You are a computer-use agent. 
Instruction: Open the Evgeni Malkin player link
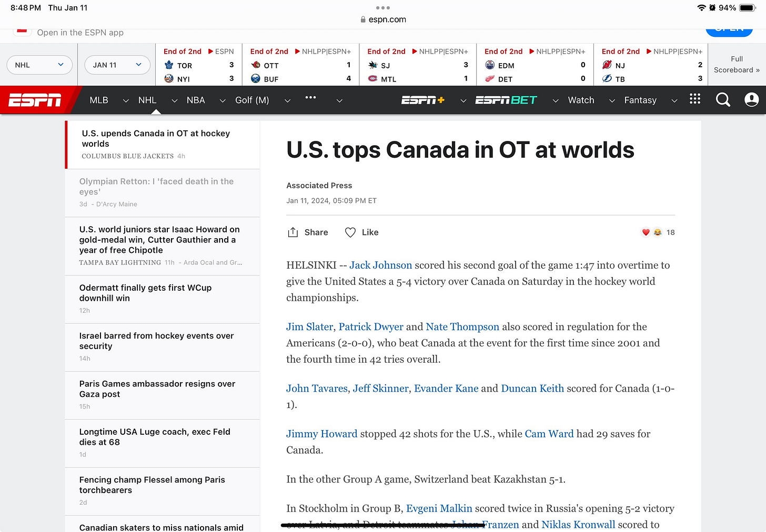(x=439, y=508)
